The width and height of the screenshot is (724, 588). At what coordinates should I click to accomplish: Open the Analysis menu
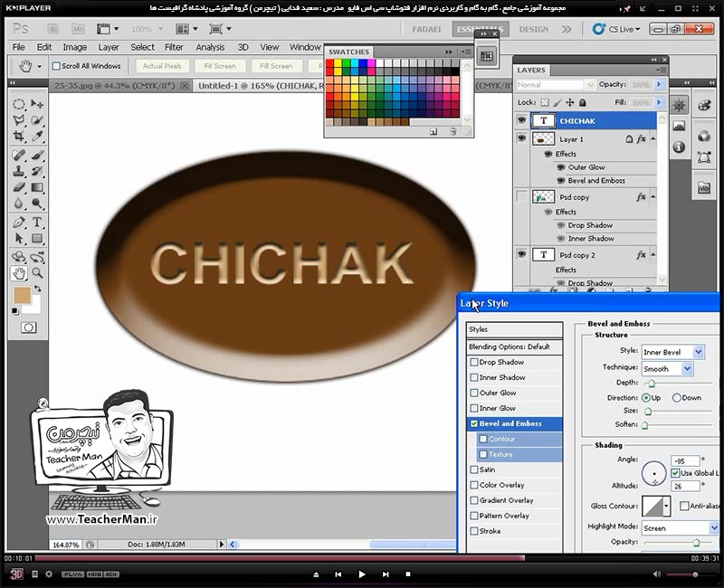click(x=210, y=48)
